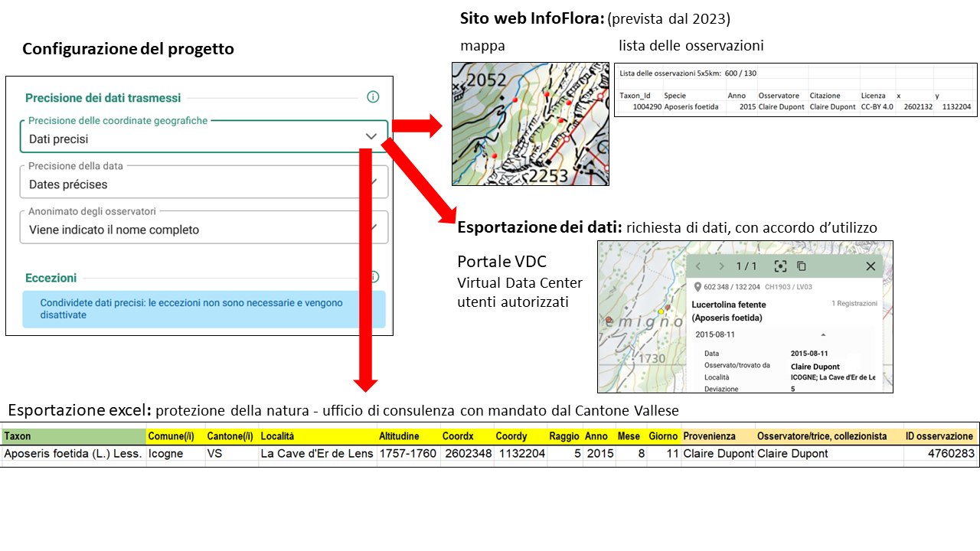This screenshot has height=551, width=980.
Task: Click location pin icon beside 602 348 / 132 204
Action: coord(697,287)
